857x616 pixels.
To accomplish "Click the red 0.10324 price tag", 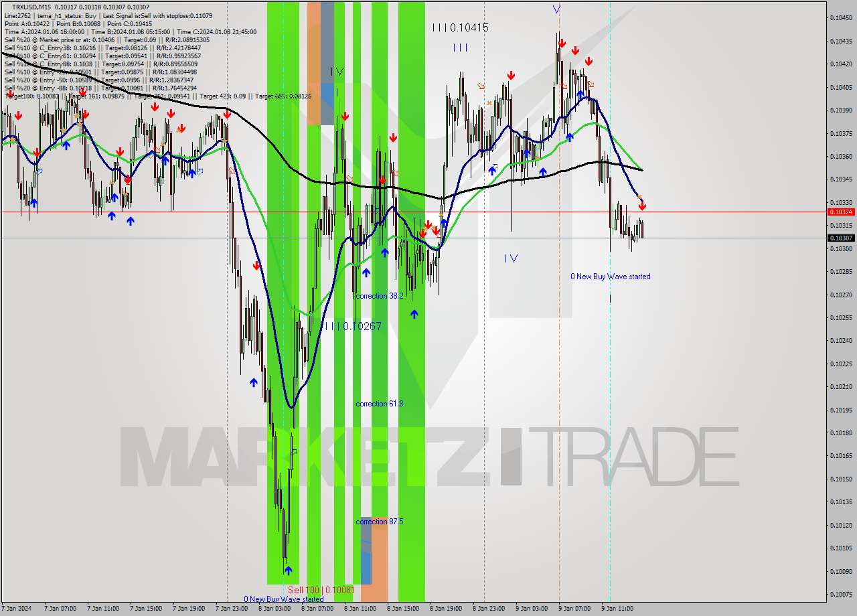I will (841, 212).
